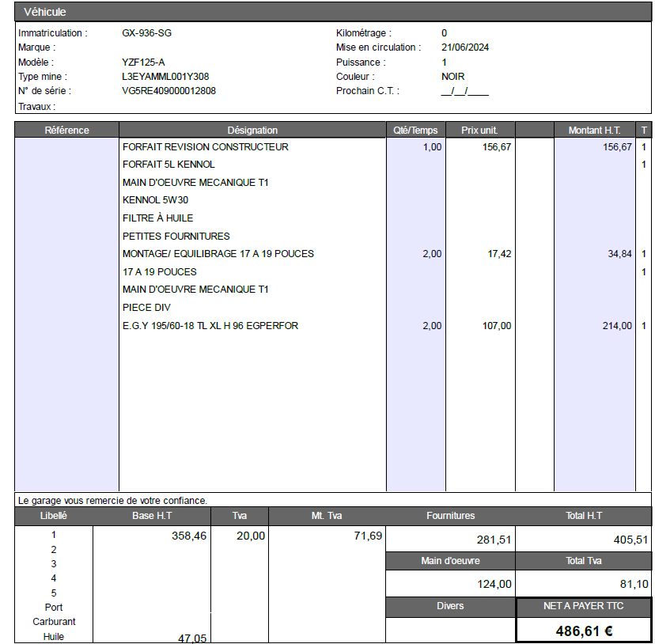The height and width of the screenshot is (644, 655).
Task: Click the Prix unit. column header
Action: click(479, 130)
